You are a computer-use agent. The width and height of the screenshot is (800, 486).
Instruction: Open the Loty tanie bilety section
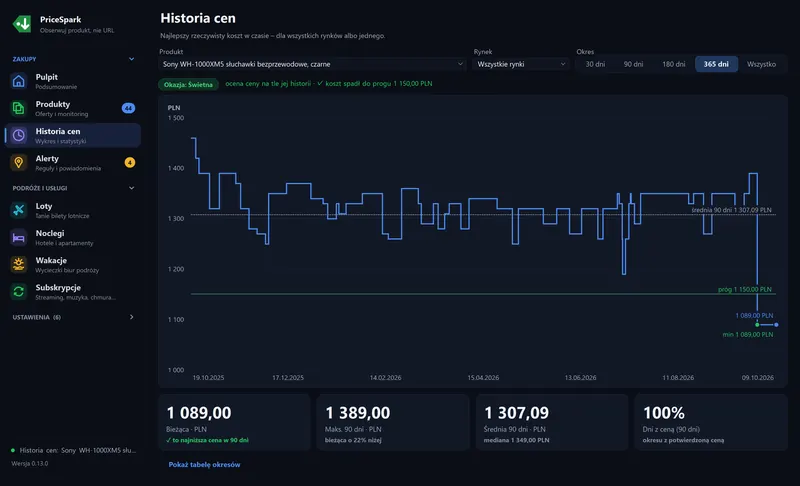[x=72, y=210]
